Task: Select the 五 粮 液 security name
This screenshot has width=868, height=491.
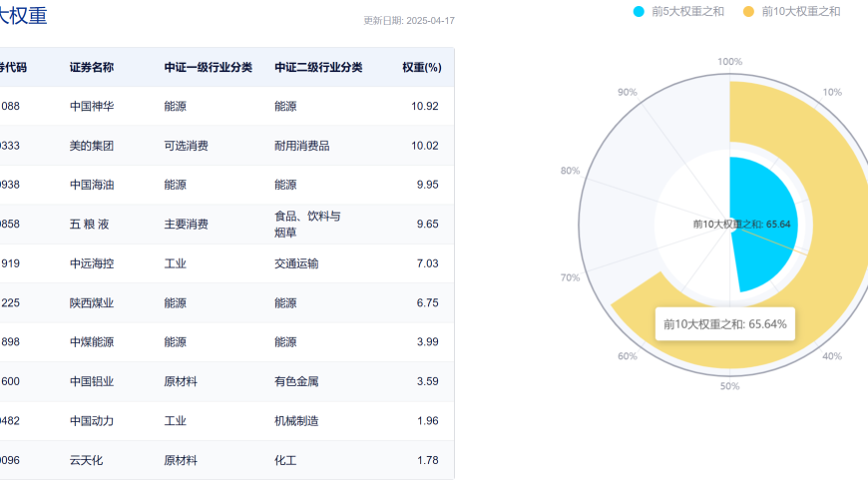Action: tap(89, 225)
